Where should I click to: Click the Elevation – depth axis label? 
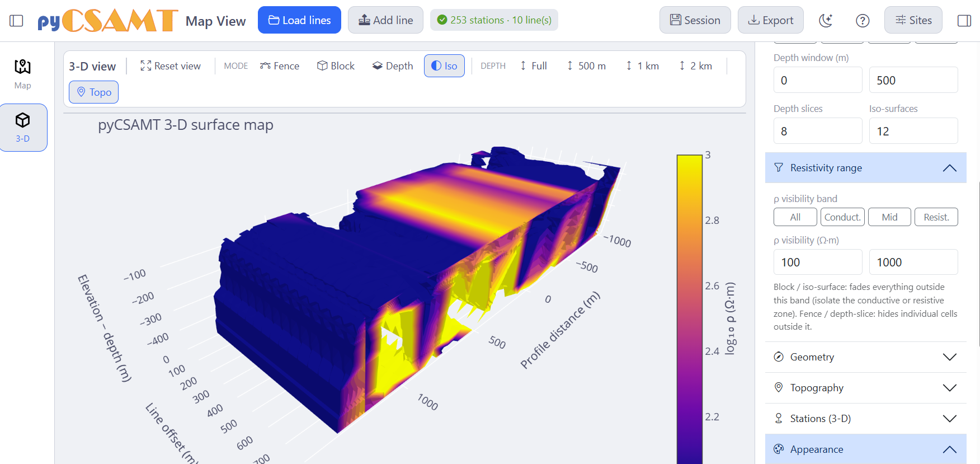[x=104, y=328]
